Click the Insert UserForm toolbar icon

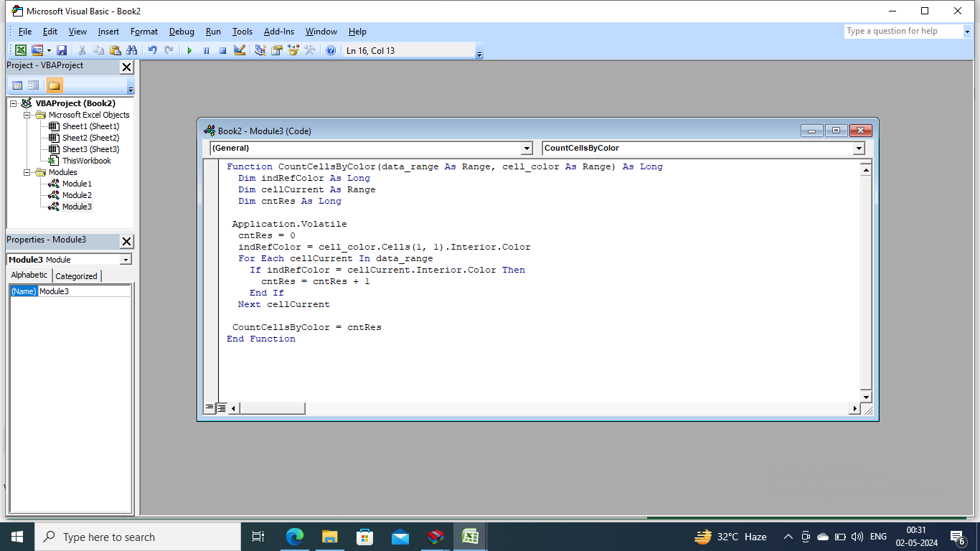[37, 50]
